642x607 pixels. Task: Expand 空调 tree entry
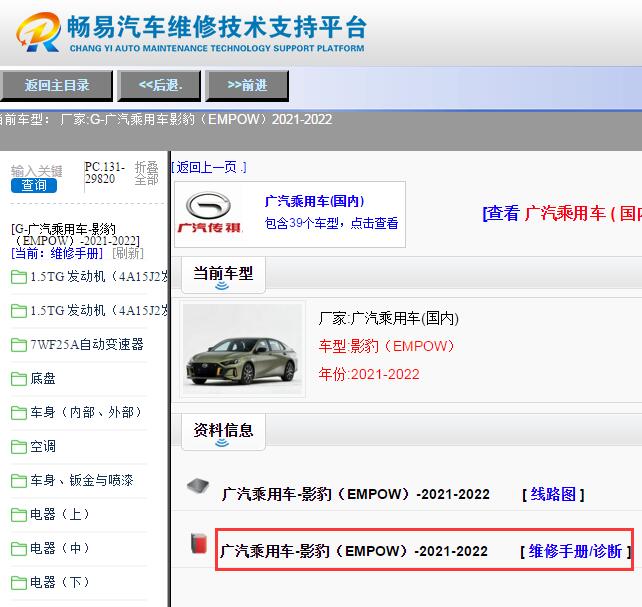pos(43,447)
